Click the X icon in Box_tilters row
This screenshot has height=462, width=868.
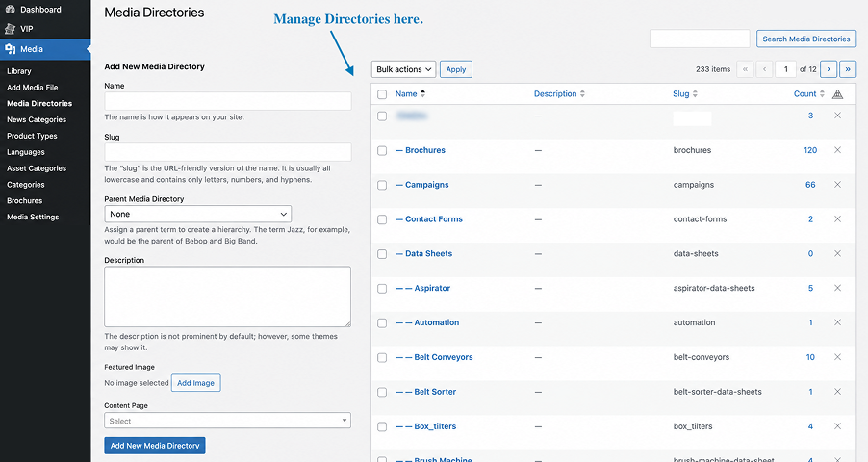click(837, 426)
